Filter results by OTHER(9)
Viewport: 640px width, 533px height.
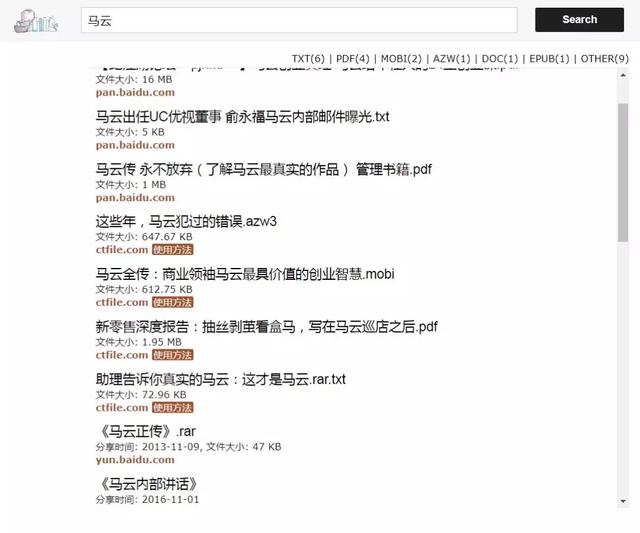pos(605,59)
